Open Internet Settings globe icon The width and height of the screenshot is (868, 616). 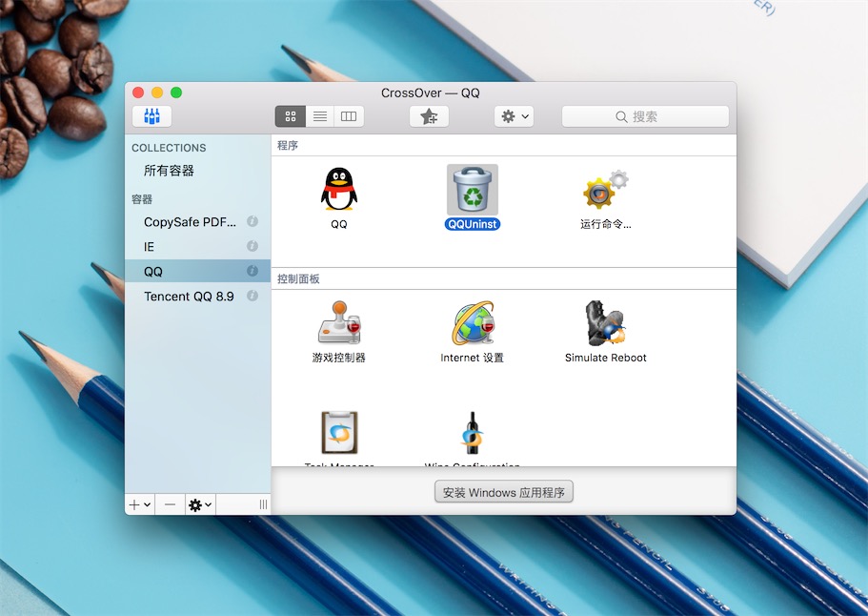pos(473,323)
